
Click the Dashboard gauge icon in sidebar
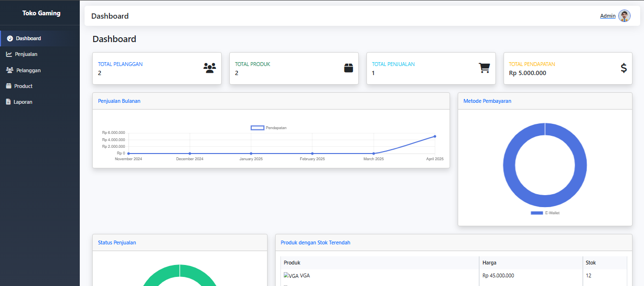click(x=10, y=38)
